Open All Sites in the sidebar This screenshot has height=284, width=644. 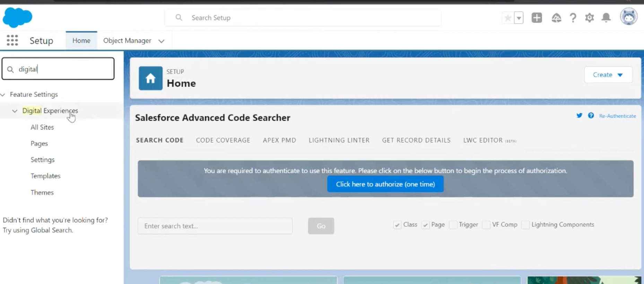[x=42, y=127]
